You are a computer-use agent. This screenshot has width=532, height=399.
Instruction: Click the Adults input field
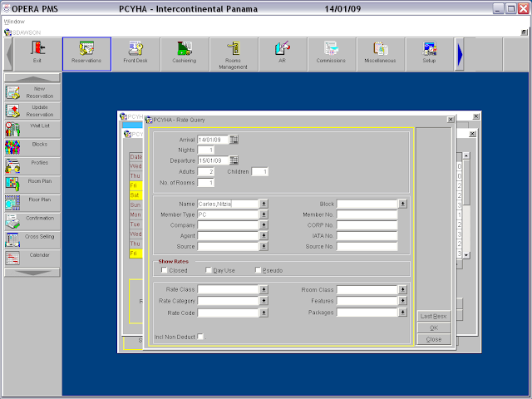[x=205, y=172]
